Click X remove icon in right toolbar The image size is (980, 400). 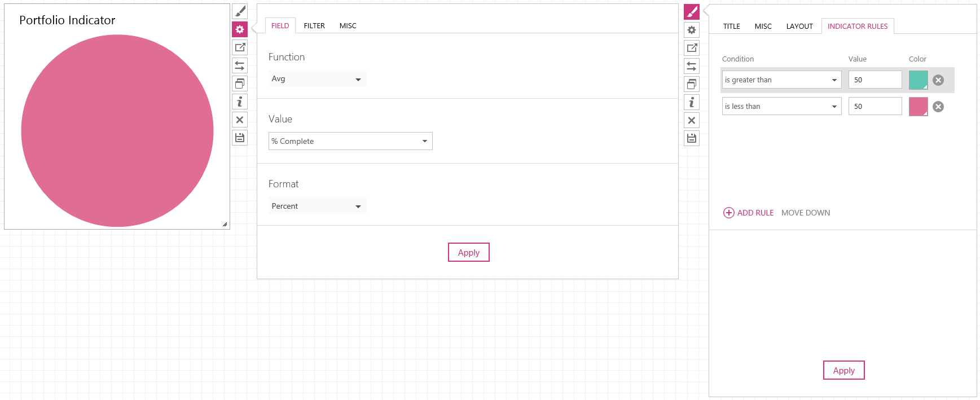click(692, 120)
